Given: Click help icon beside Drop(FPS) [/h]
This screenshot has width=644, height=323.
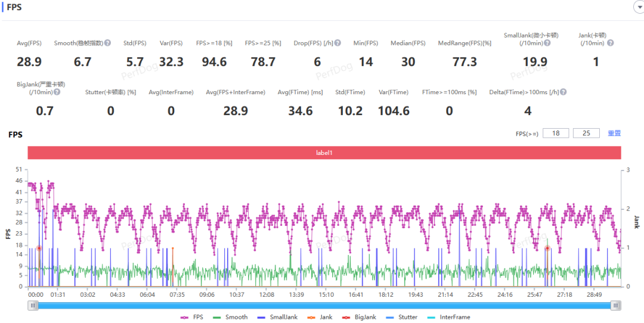Looking at the screenshot, I should (338, 44).
